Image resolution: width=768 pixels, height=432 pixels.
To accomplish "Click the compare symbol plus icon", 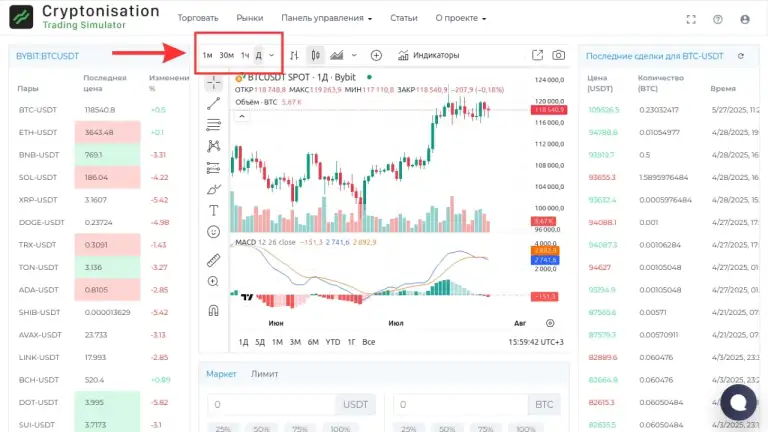I will [x=376, y=55].
